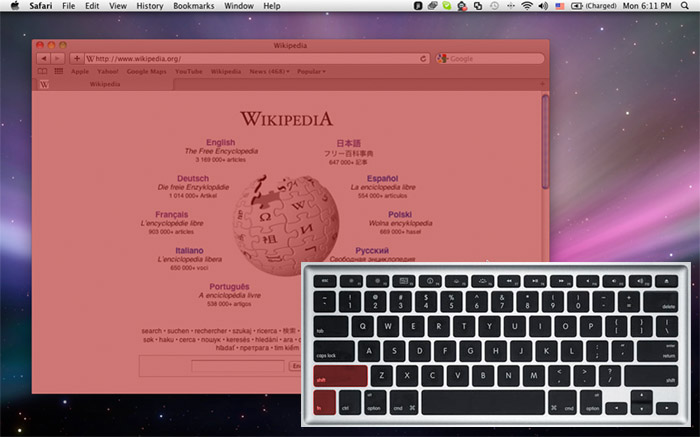
Task: Open the Safari menu
Action: [41, 6]
